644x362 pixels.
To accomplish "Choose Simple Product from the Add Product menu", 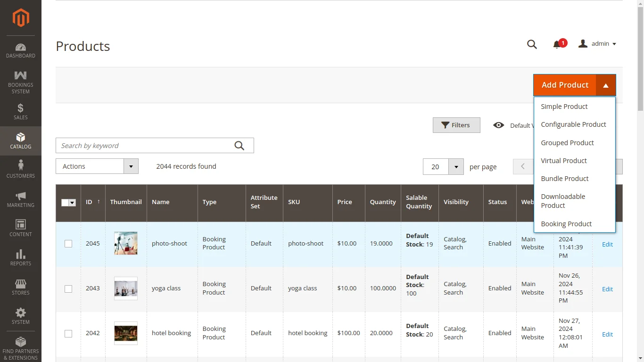I will coord(564,106).
